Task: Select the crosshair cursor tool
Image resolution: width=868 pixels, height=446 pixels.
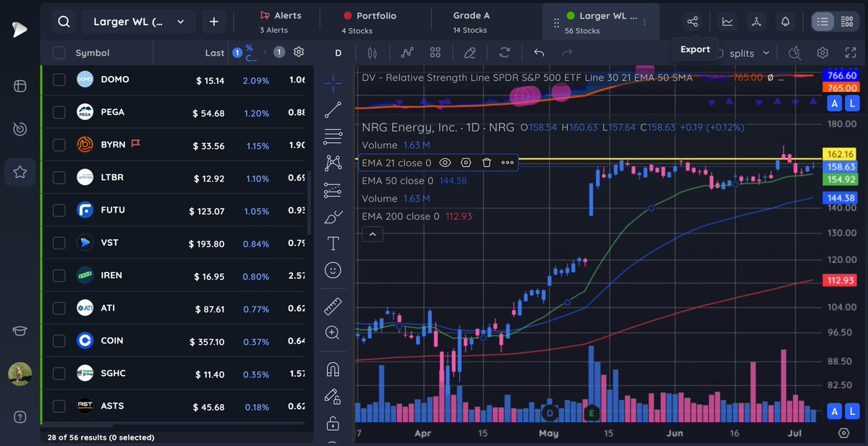Action: (x=333, y=83)
